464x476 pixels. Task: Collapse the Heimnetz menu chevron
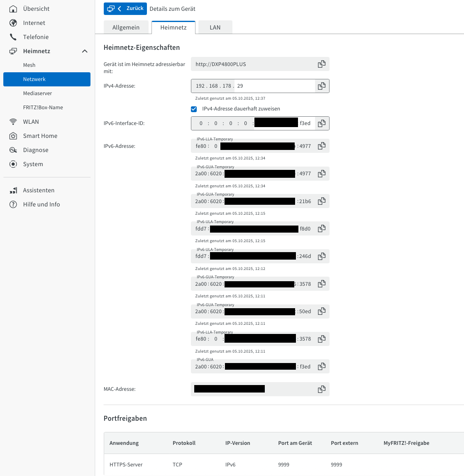[x=85, y=51]
